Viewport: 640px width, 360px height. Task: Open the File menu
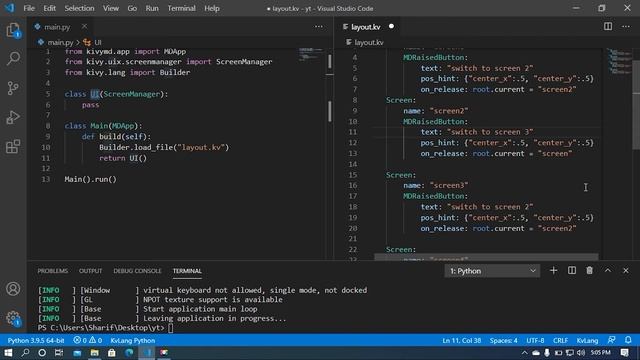pos(29,8)
